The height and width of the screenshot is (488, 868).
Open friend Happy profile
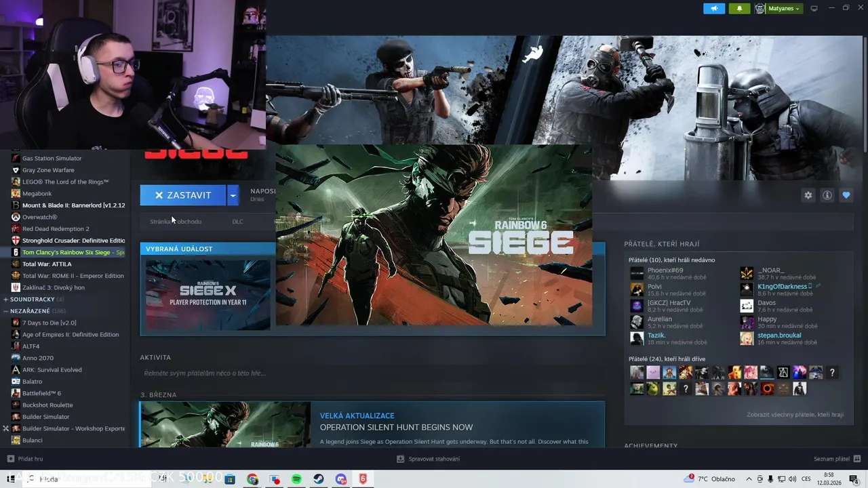coord(767,319)
